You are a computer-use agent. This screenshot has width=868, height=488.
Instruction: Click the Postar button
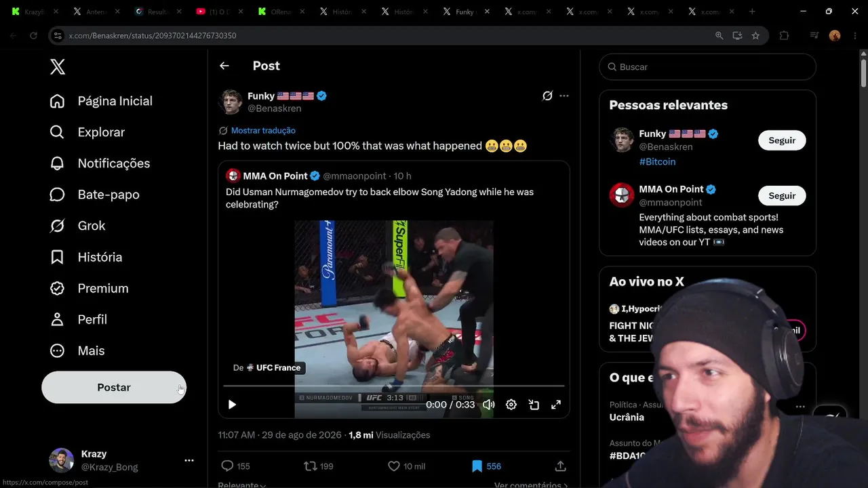(x=114, y=387)
